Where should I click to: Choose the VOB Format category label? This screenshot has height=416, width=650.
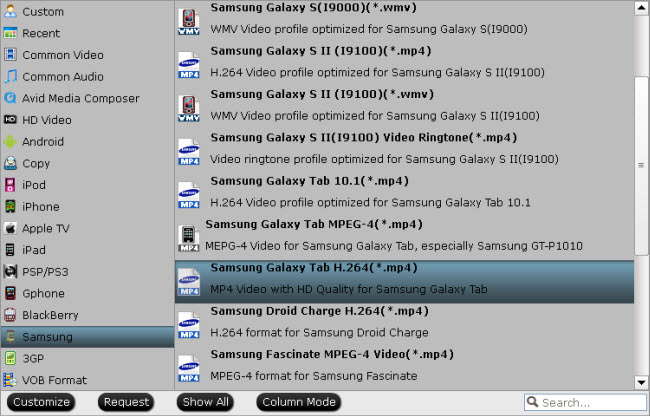point(55,380)
